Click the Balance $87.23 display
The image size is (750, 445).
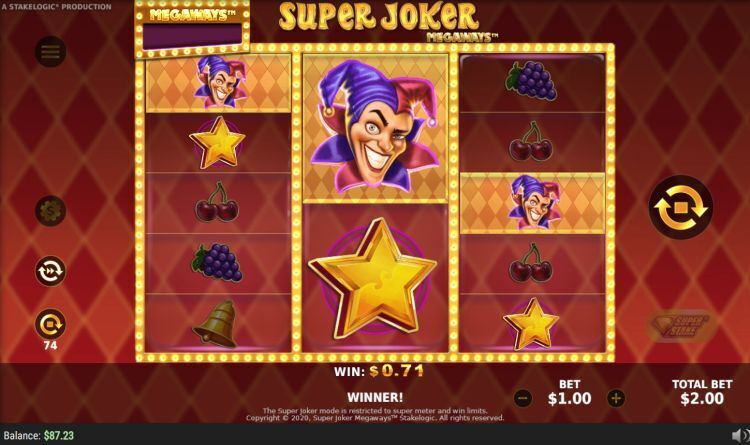(x=39, y=435)
